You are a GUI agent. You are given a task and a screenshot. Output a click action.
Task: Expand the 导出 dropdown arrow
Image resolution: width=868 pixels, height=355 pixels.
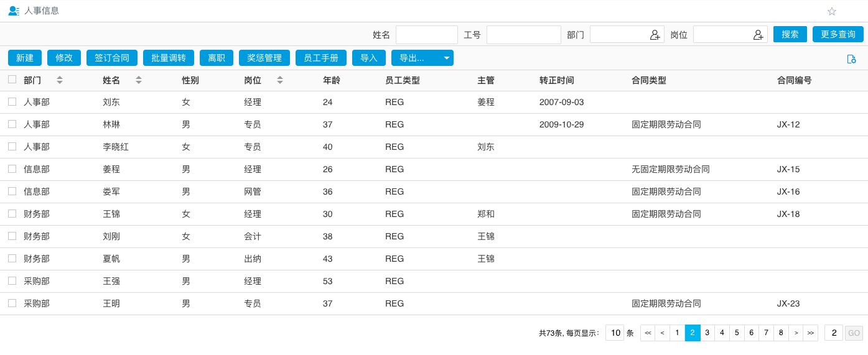click(446, 58)
